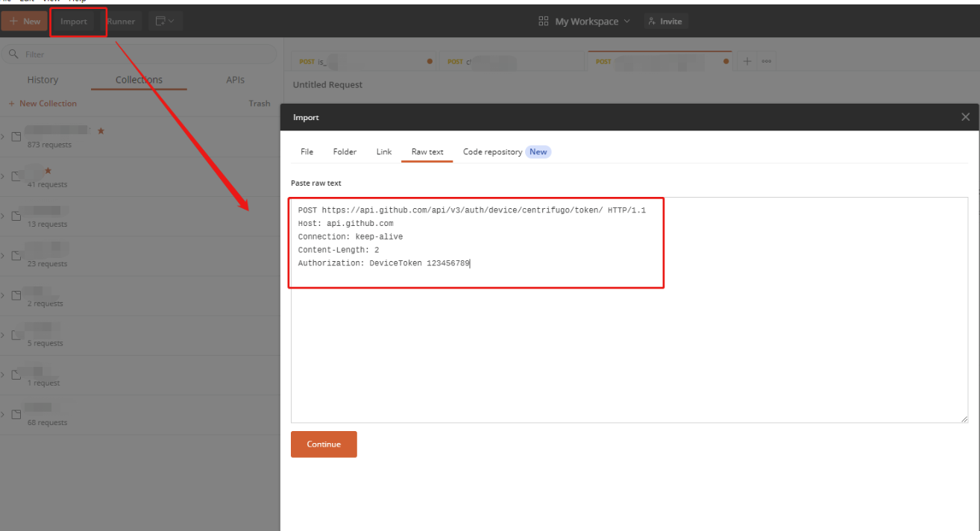Create a New Collection
Screen dimensions: 980x531
(43, 103)
